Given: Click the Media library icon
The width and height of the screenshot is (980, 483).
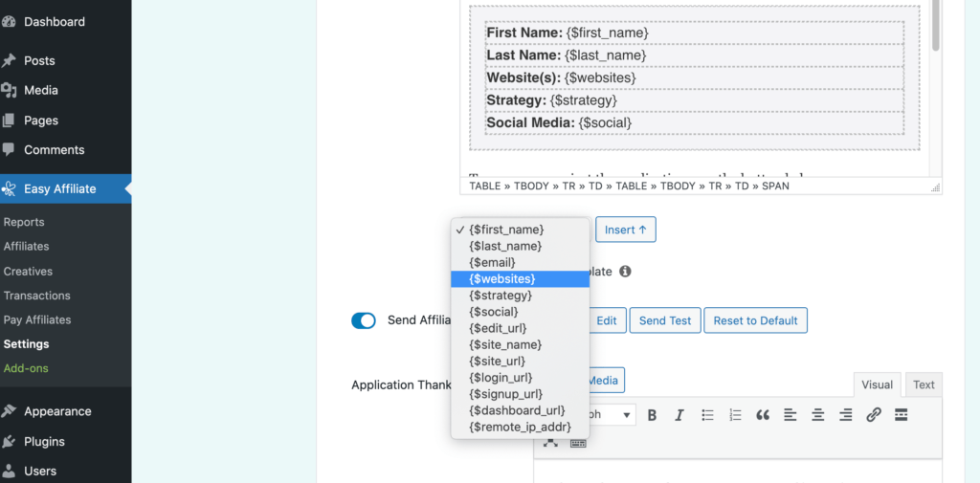Looking at the screenshot, I should (8, 91).
